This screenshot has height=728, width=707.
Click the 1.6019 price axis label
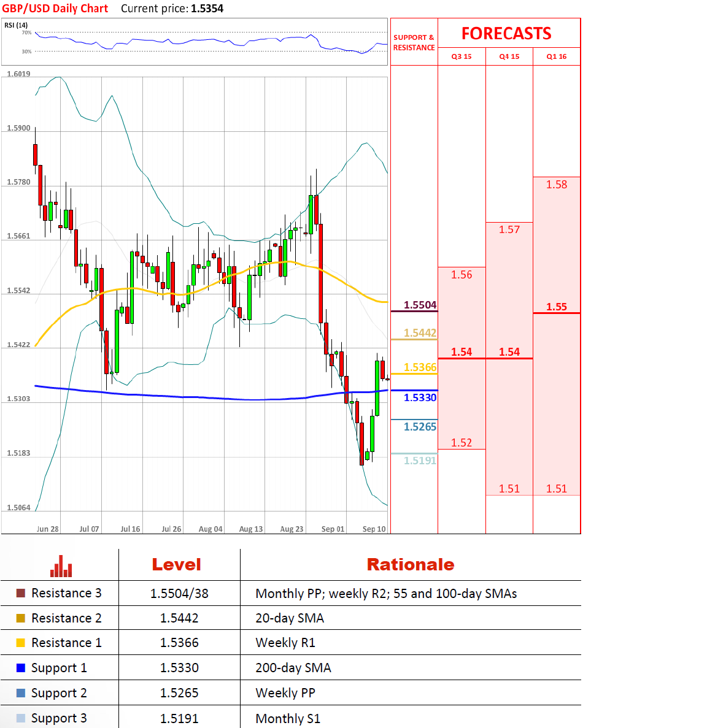18,74
